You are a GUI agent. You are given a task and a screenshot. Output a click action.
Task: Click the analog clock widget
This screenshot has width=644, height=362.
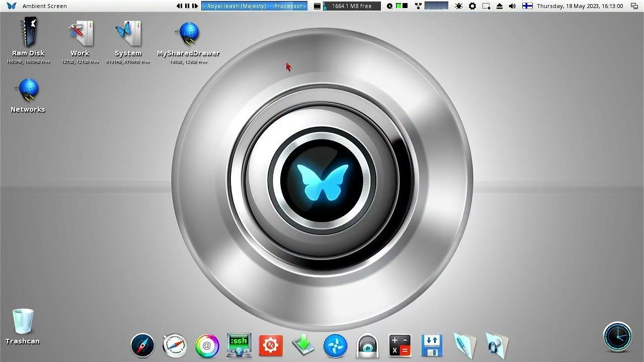(x=617, y=336)
